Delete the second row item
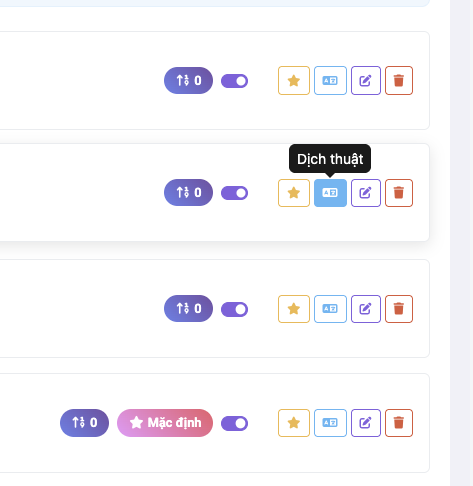Viewport: 473px width, 486px height. coord(399,193)
